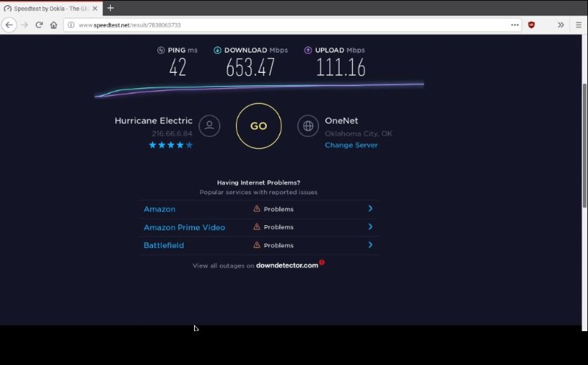Viewport: 588px width, 365px height.
Task: Go to the browser Home page
Action: 54,25
